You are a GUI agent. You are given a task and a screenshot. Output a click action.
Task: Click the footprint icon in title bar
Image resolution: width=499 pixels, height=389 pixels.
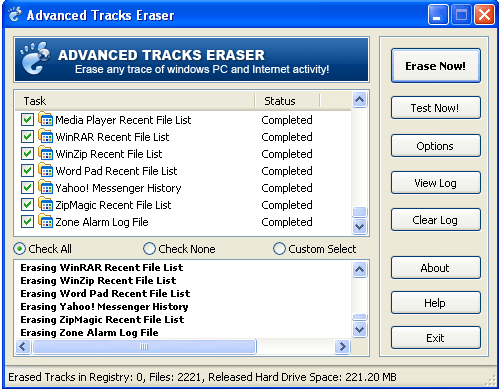point(15,15)
